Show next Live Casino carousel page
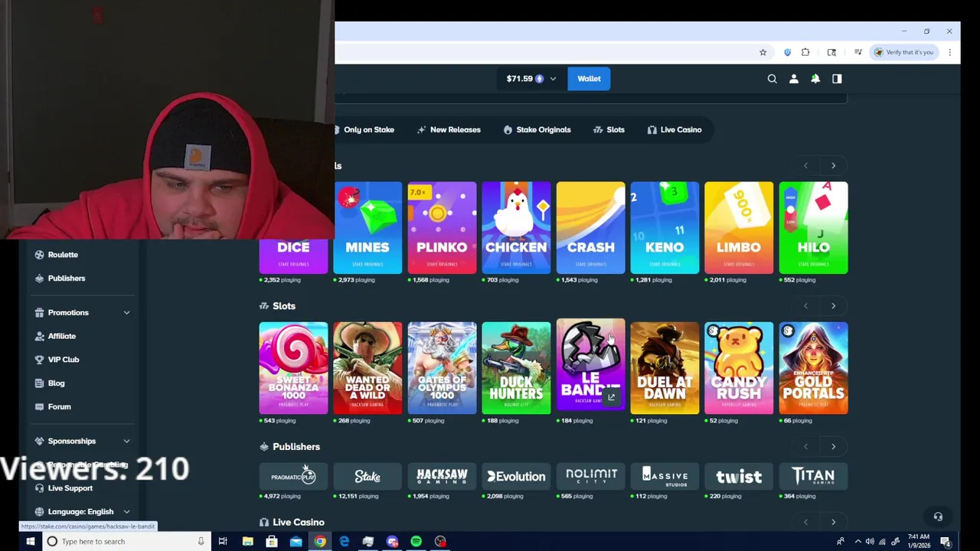Viewport: 980px width, 551px height. (833, 522)
